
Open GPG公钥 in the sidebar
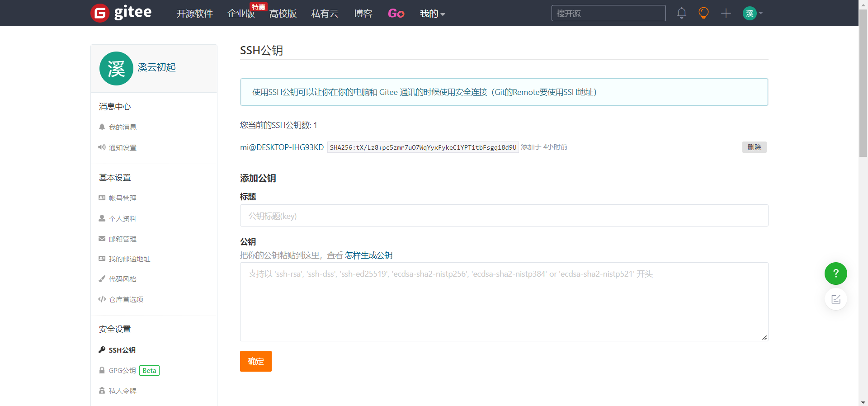tap(122, 370)
